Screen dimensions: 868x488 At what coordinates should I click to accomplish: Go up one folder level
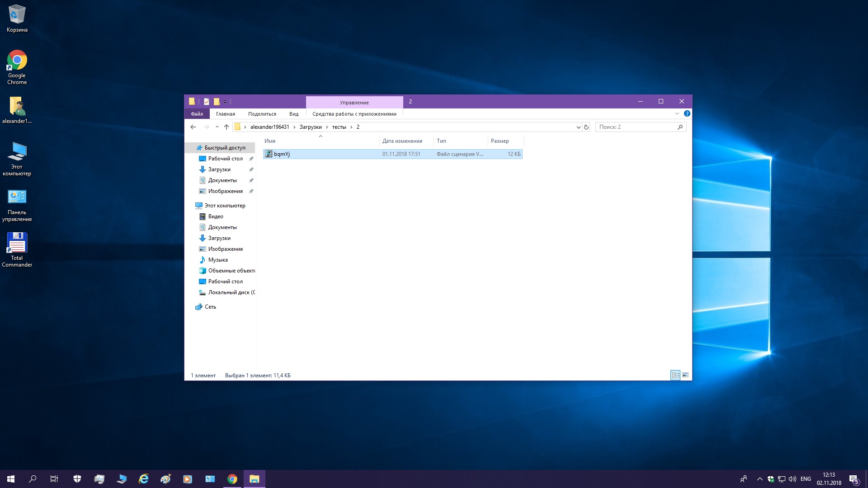pos(226,127)
